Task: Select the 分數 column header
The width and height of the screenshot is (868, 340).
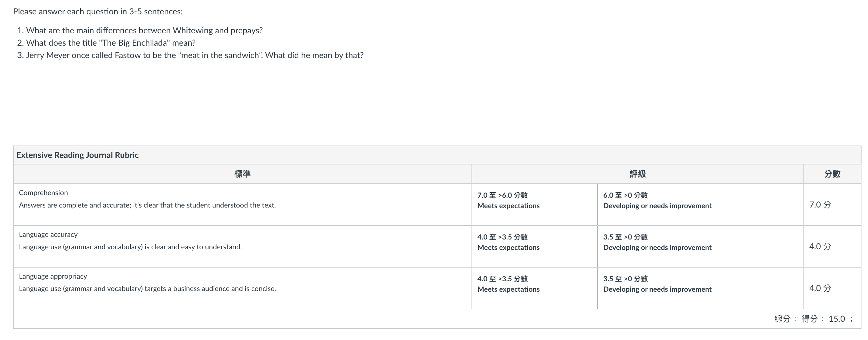Action: tap(832, 174)
